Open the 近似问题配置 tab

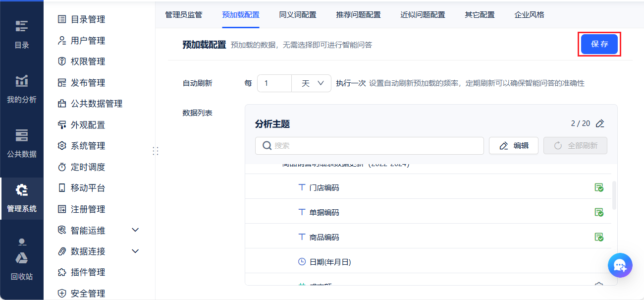pyautogui.click(x=423, y=15)
